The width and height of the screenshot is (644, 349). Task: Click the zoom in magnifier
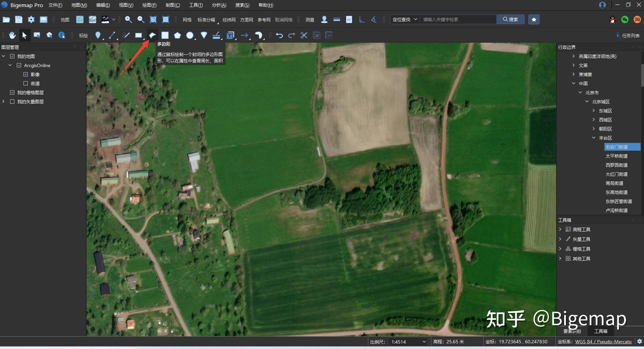pyautogui.click(x=128, y=19)
